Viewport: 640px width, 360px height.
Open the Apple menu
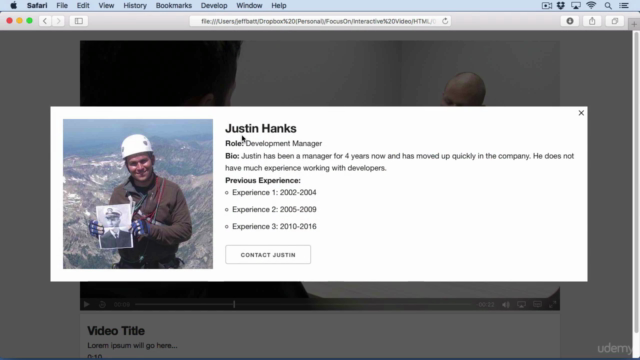pyautogui.click(x=13, y=5)
